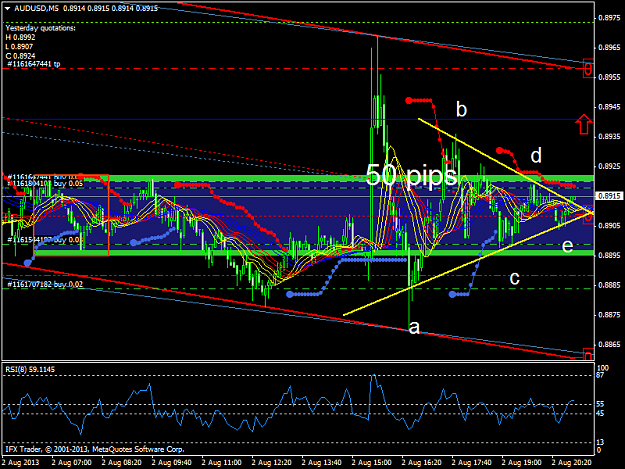Click the '2 Aug 15:00' time label
The height and width of the screenshot is (469, 625).
pos(371,463)
